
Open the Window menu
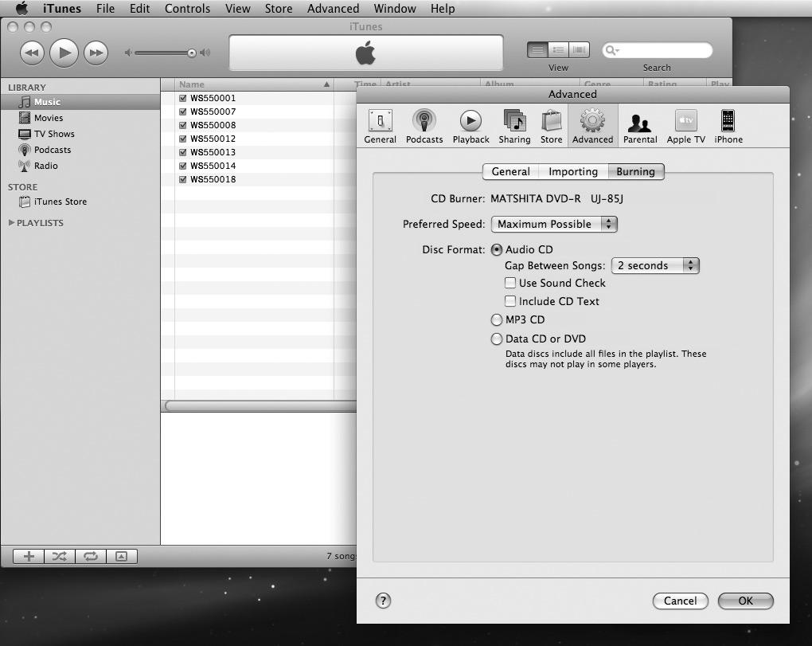pyautogui.click(x=395, y=8)
